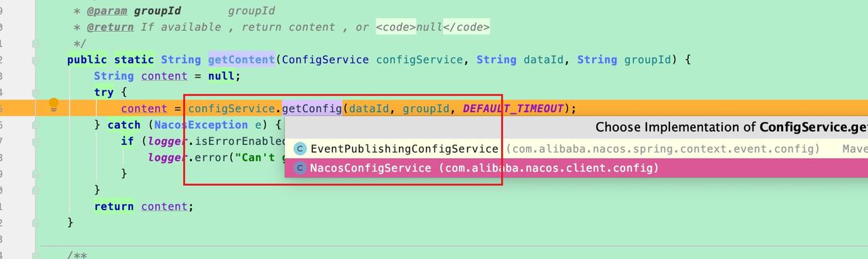The height and width of the screenshot is (259, 868).
Task: Click the DEFAULT_TIMEOUT constant
Action: point(513,108)
